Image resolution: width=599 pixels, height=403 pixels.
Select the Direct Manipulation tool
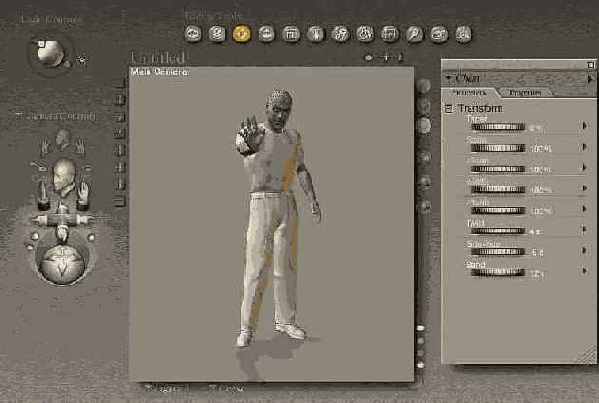coord(463,34)
